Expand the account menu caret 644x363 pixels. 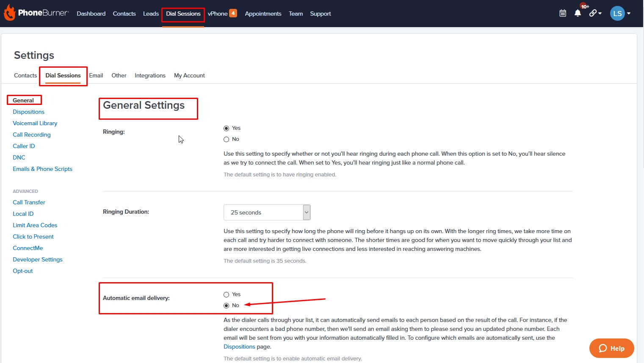(x=629, y=14)
